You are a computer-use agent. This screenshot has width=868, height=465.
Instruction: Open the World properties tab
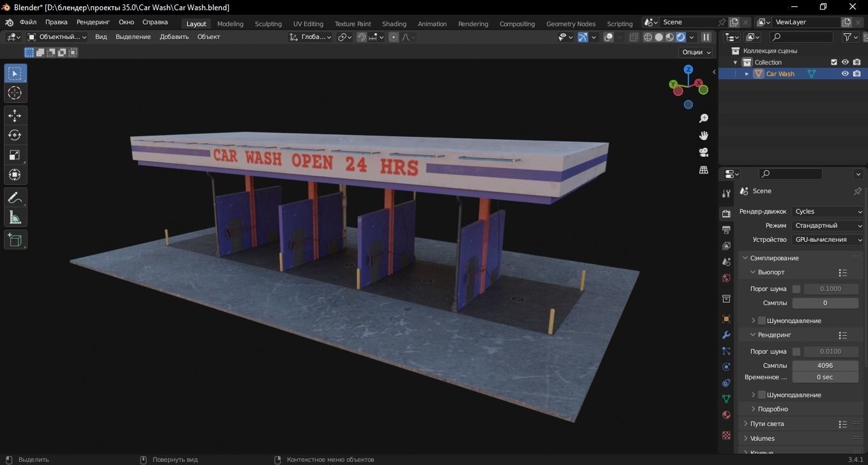[x=726, y=278]
